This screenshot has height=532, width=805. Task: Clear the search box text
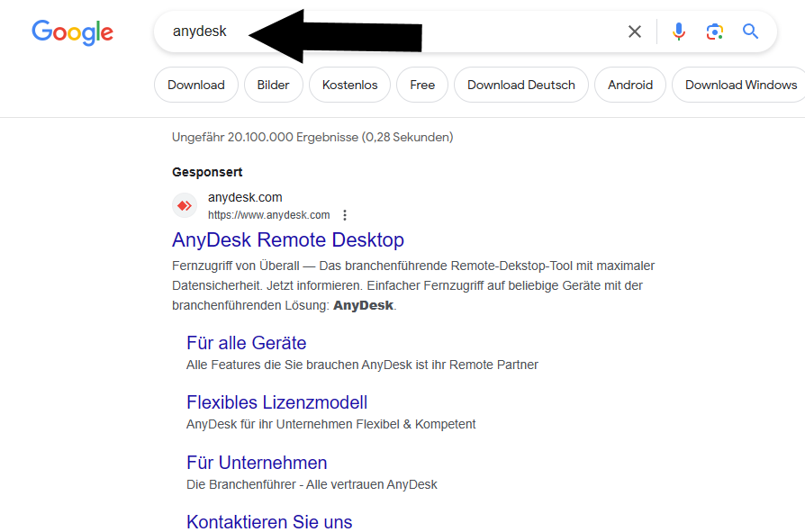(x=635, y=32)
